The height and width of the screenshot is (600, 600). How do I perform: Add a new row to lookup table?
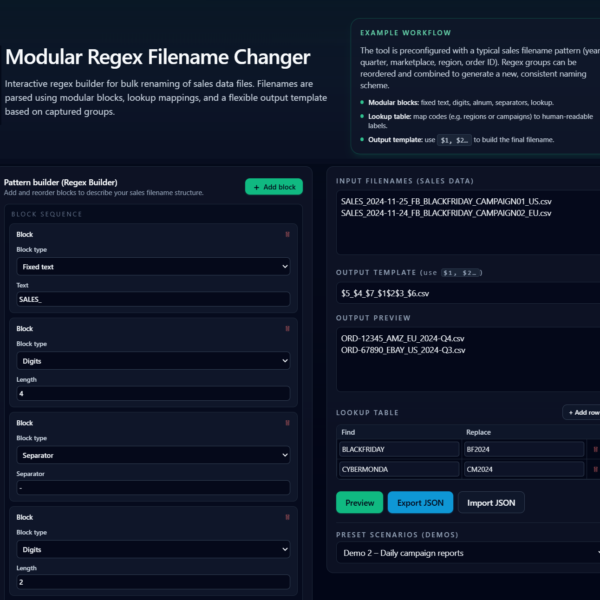(581, 412)
